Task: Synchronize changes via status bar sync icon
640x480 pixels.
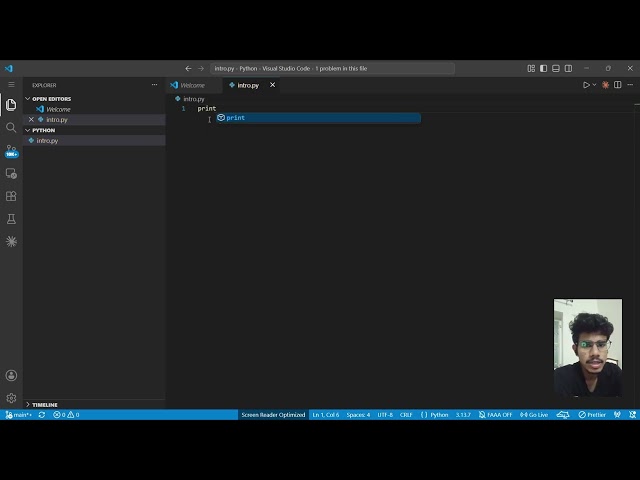Action: click(42, 415)
